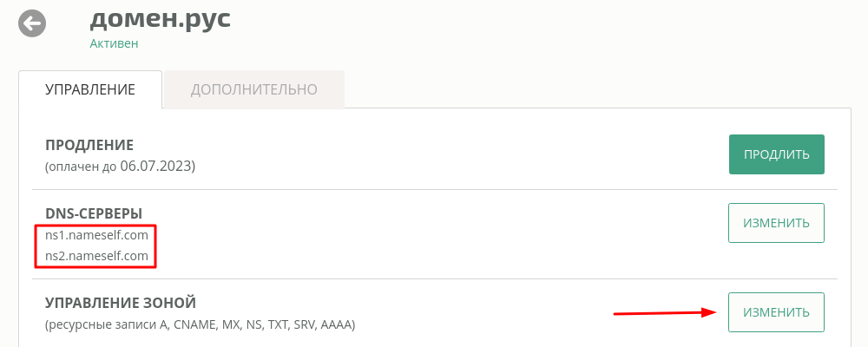
Task: Click the 'оплачен до' label text
Action: click(x=82, y=167)
